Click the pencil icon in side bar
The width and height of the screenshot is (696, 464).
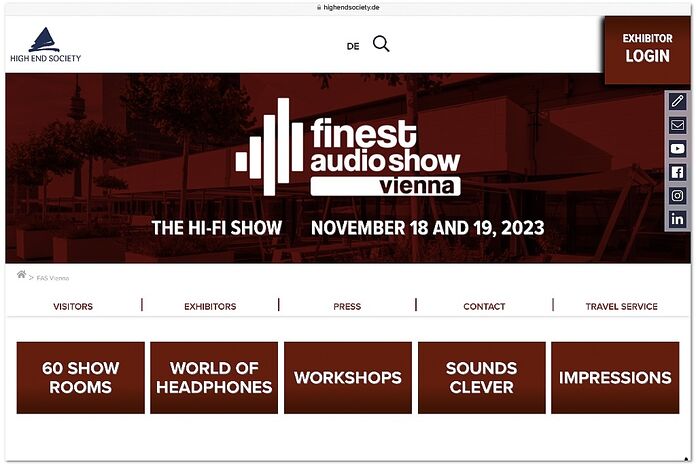click(x=677, y=101)
